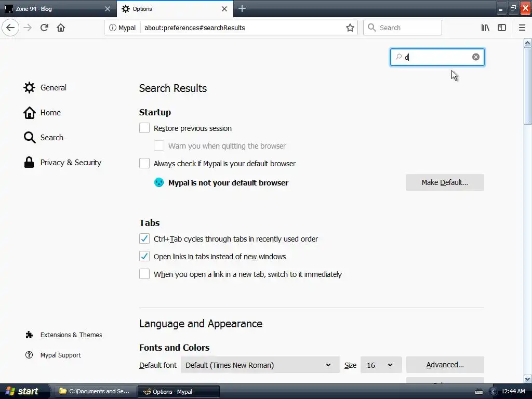
Task: Click the Options - Mypal taskbar button
Action: pyautogui.click(x=179, y=392)
